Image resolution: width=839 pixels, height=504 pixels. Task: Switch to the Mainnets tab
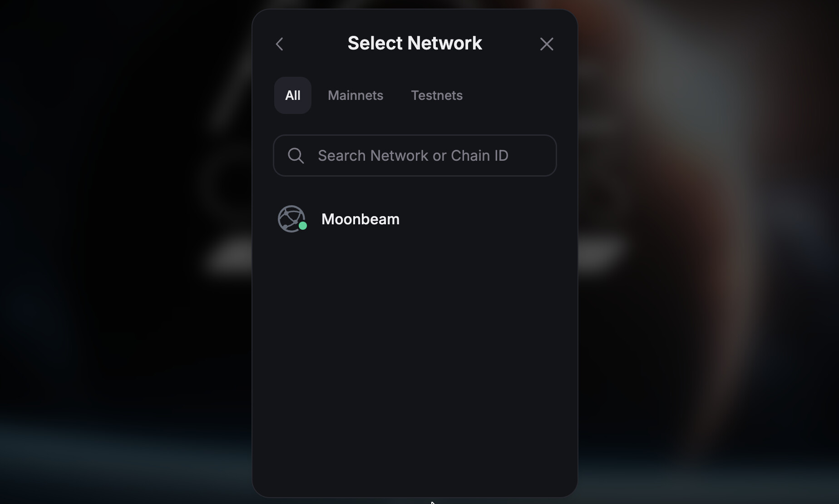pyautogui.click(x=355, y=95)
